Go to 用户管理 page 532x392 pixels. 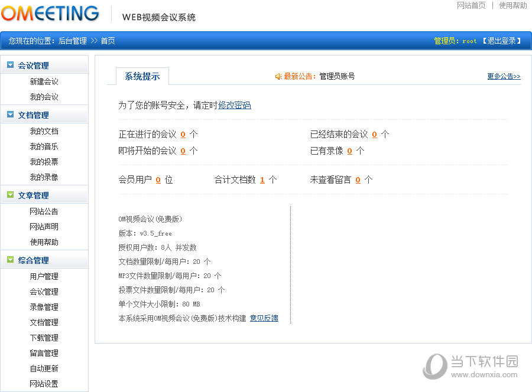coord(44,276)
